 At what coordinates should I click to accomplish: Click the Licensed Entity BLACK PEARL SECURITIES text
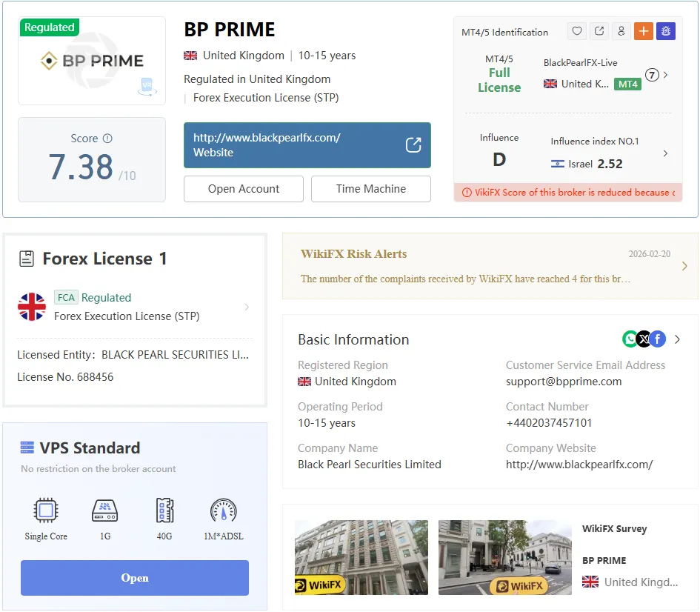tap(133, 355)
